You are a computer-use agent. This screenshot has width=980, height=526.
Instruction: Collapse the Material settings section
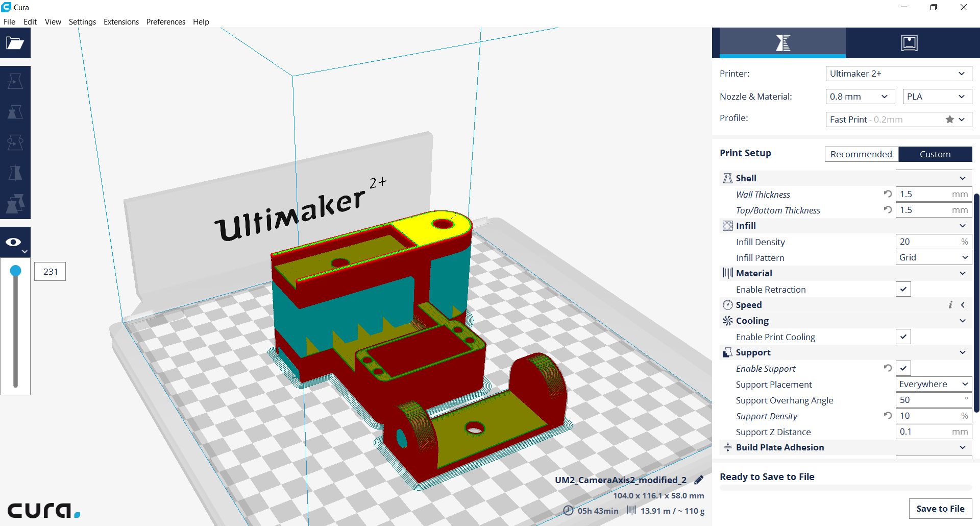pyautogui.click(x=963, y=273)
